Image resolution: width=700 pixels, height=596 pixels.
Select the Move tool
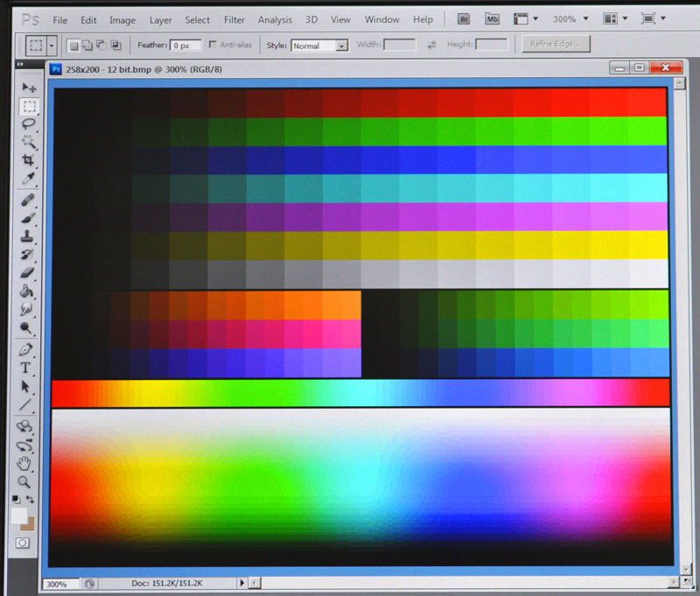point(29,88)
